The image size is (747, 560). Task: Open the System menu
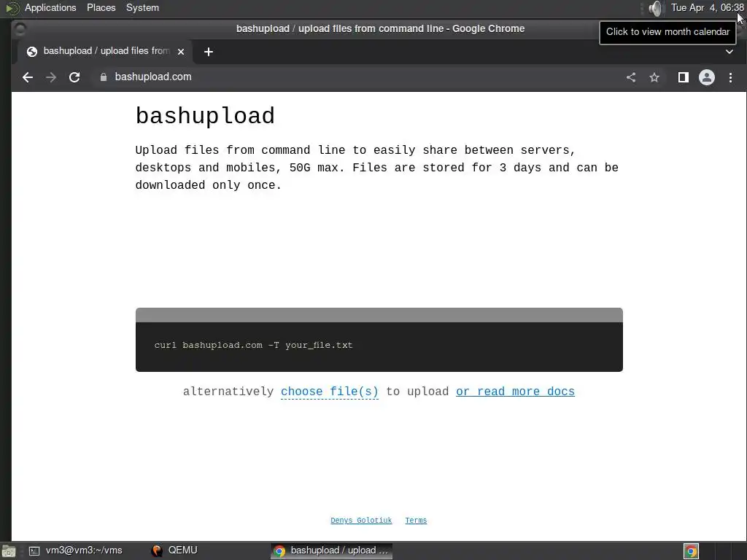click(142, 7)
